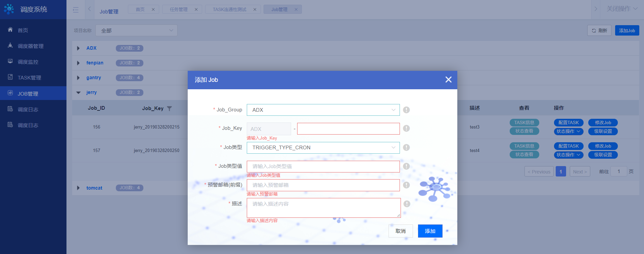Open the Job类型 TRIGGER_TYPE_CRON dropdown

[x=323, y=148]
